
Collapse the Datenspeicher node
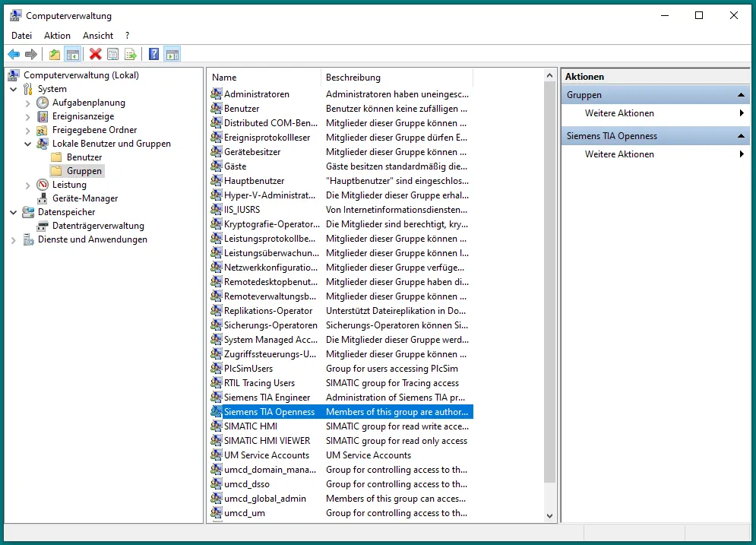click(x=14, y=212)
